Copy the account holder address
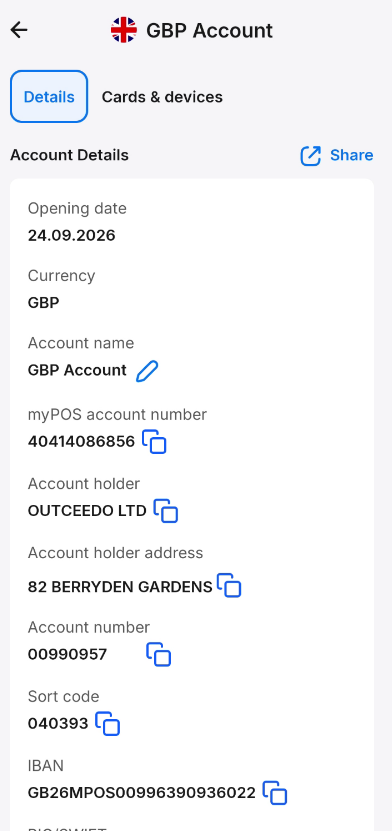The height and width of the screenshot is (831, 392). point(229,585)
